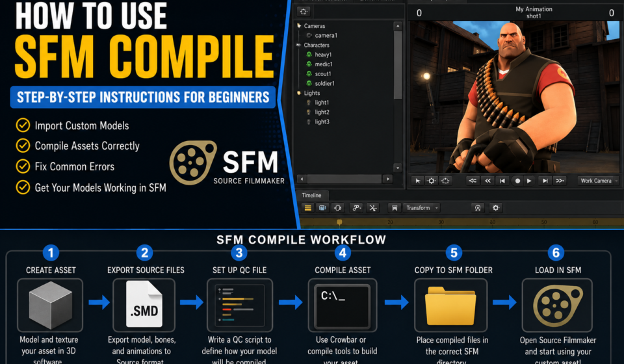Image resolution: width=624 pixels, height=364 pixels.
Task: Select the heavy1 character icon
Action: (x=309, y=55)
